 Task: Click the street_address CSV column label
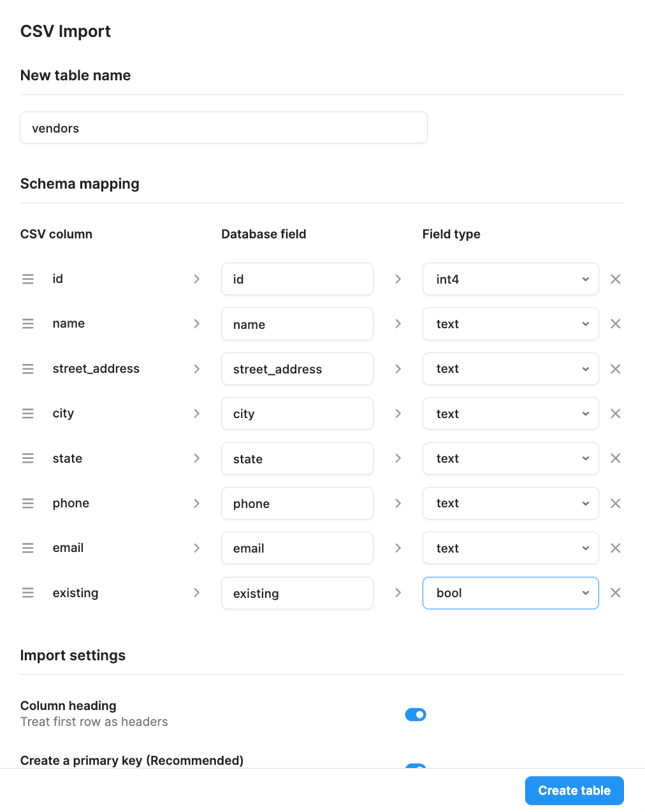[96, 368]
